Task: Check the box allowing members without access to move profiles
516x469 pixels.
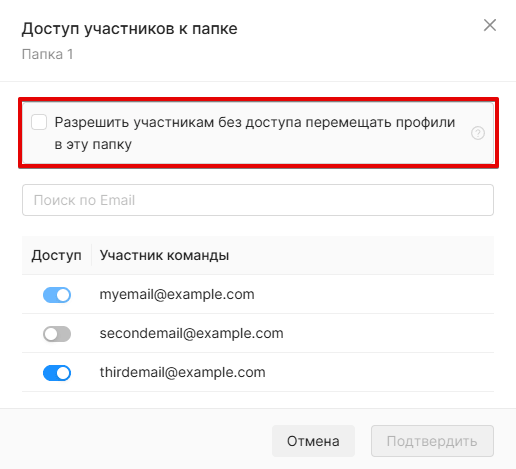Action: click(39, 122)
